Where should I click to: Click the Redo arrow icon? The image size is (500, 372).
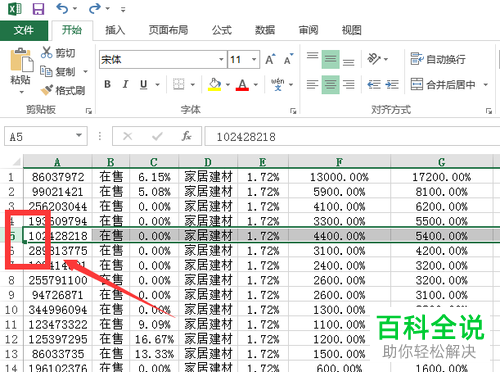point(95,8)
